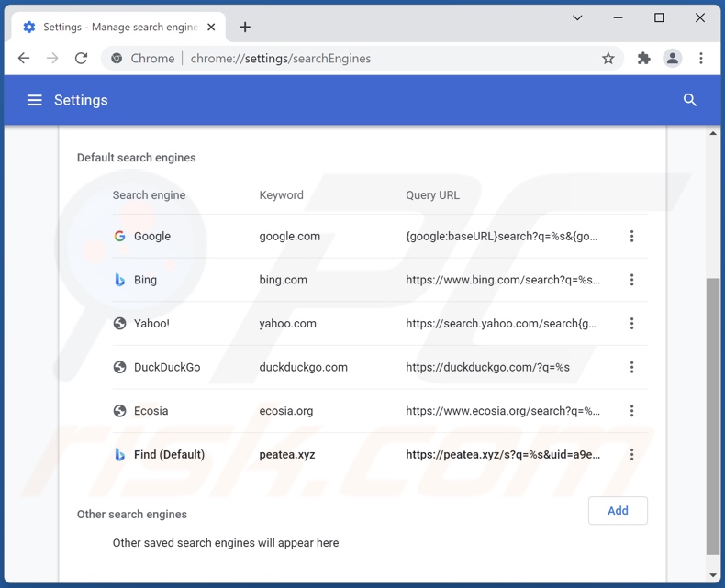Image resolution: width=725 pixels, height=588 pixels.
Task: Click the search settings magnifier icon
Action: click(690, 100)
